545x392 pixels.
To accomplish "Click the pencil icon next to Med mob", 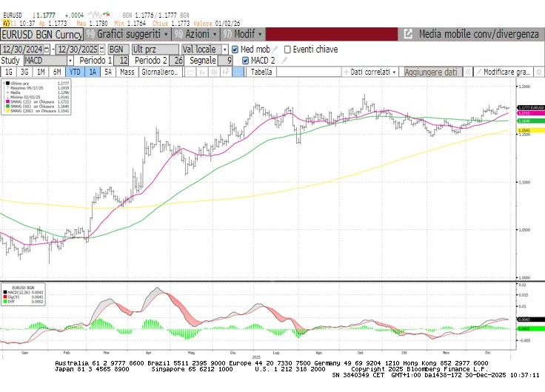I will coord(276,50).
